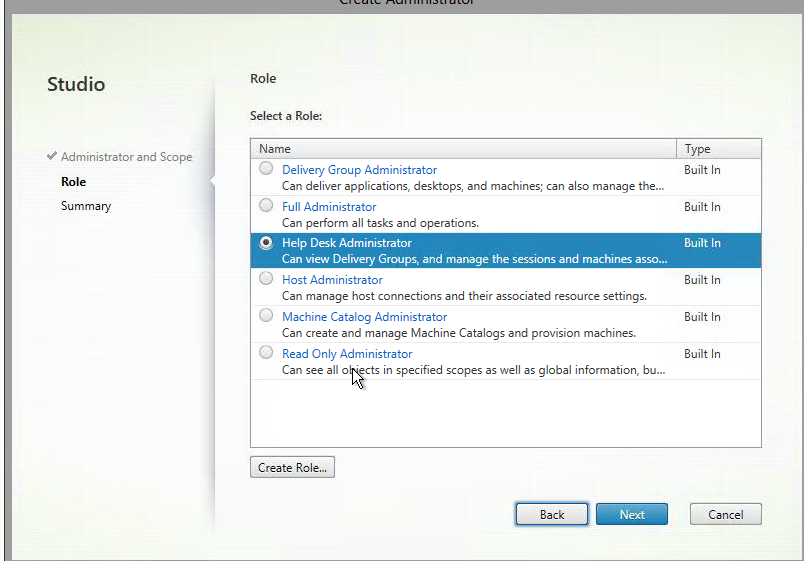This screenshot has width=804, height=561.
Task: Cancel the Create Administrator wizard
Action: click(726, 514)
